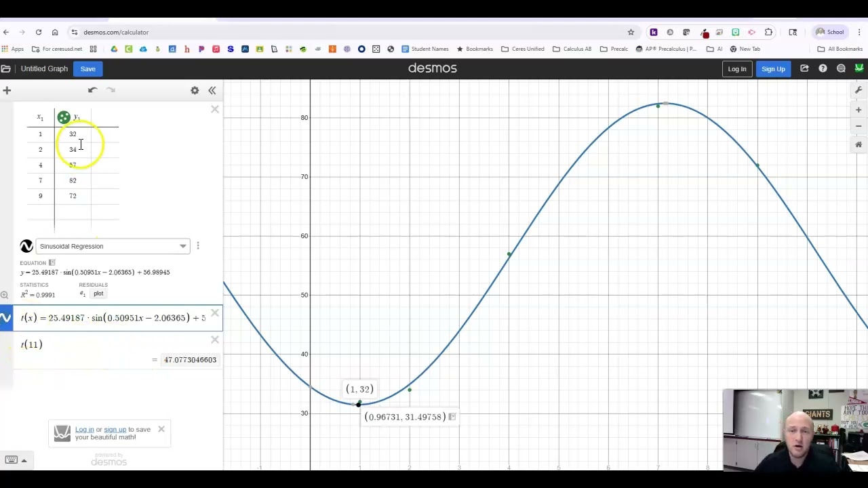Screen dimensions: 868x488
Task: Click the table cell containing 82
Action: point(73,180)
